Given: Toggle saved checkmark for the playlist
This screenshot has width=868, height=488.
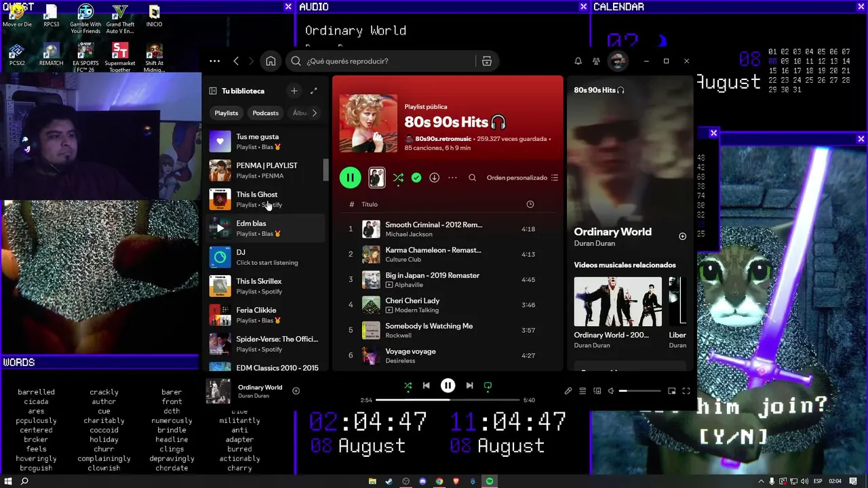Looking at the screenshot, I should (x=416, y=178).
